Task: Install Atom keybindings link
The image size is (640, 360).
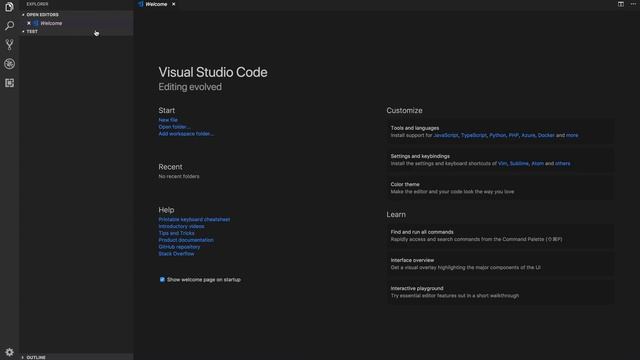Action: click(x=538, y=164)
